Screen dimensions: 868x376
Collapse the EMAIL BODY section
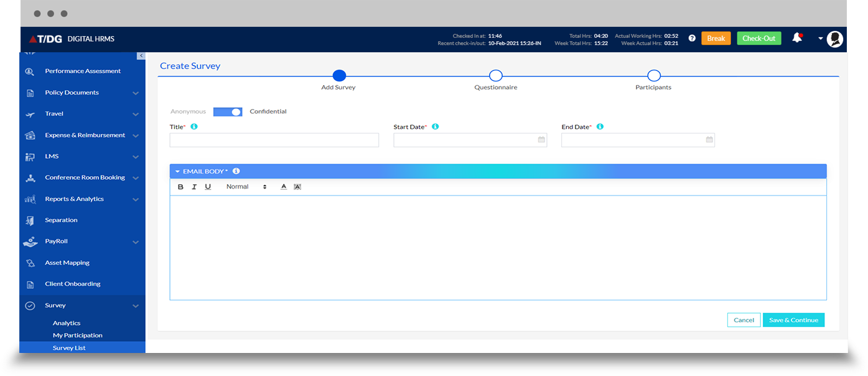(177, 171)
